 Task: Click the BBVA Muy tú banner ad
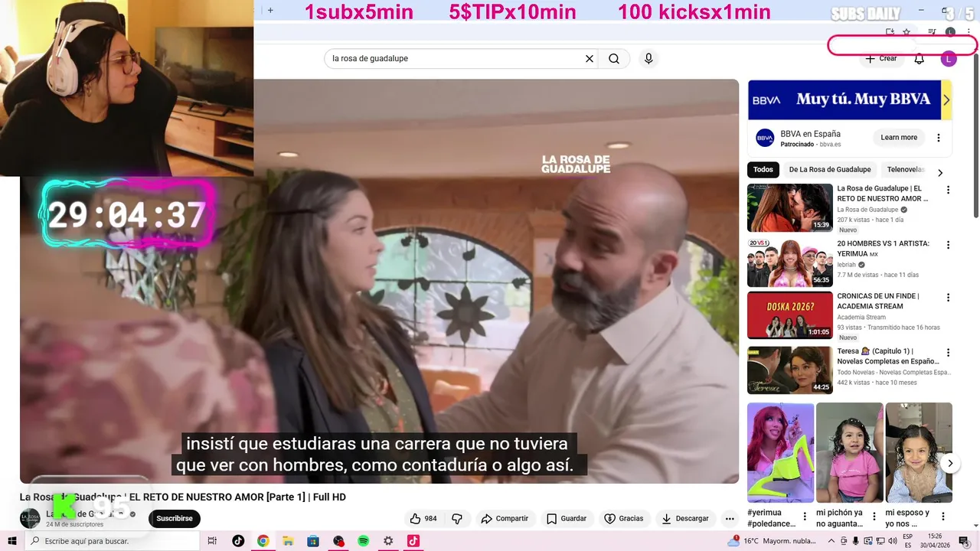coord(850,100)
